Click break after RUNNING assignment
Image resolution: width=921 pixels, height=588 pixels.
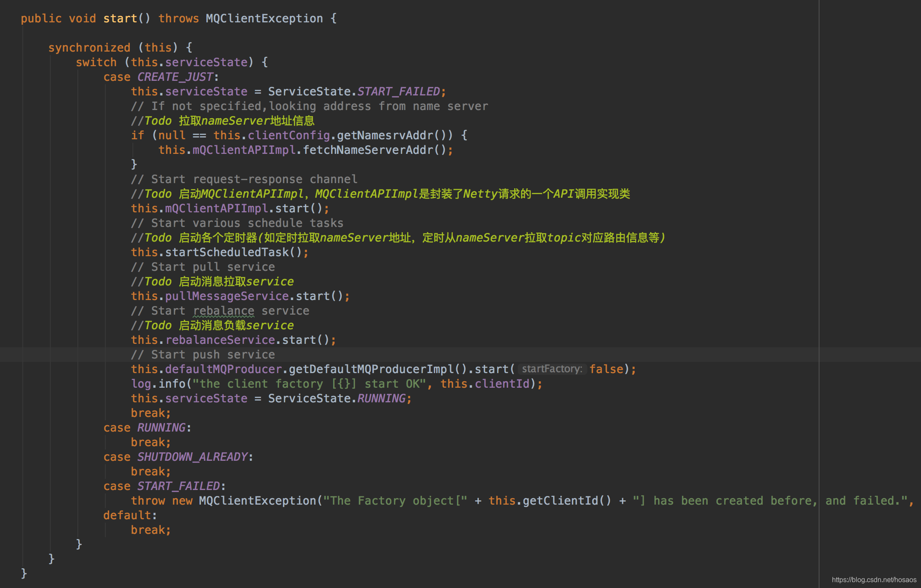coord(150,413)
